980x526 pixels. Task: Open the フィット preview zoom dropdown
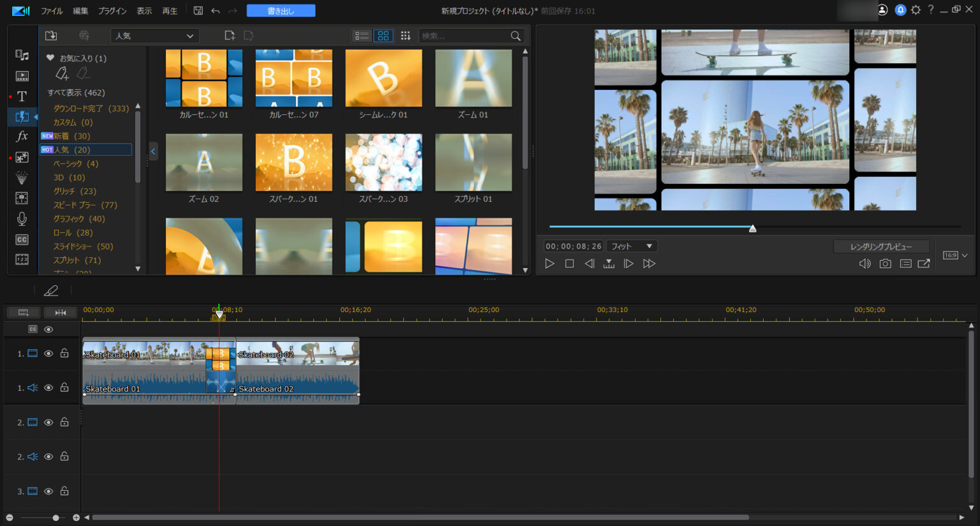click(631, 246)
